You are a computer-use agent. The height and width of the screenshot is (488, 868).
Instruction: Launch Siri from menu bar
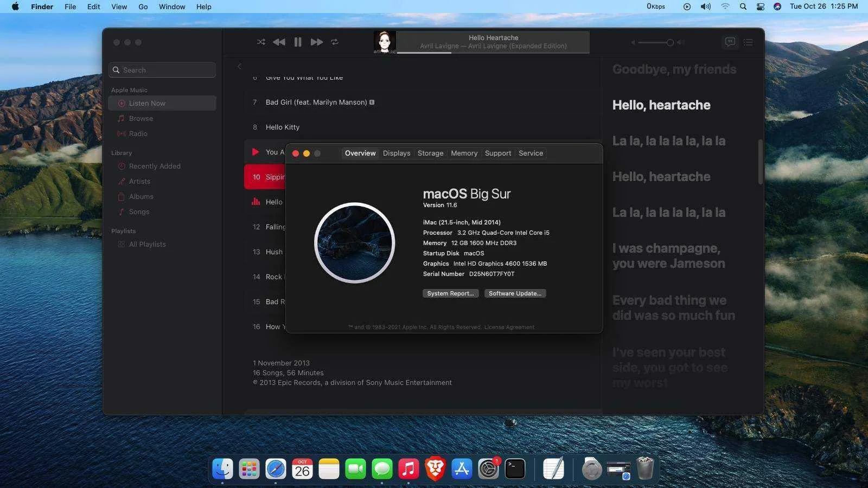[777, 7]
